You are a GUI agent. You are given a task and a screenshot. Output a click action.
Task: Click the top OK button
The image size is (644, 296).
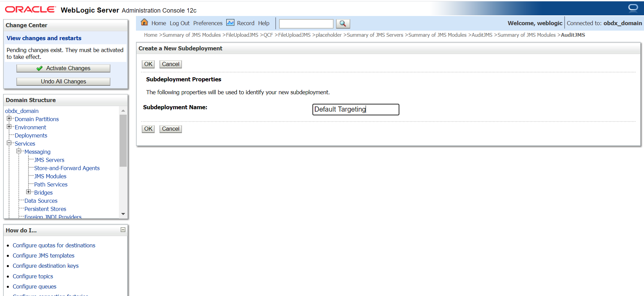click(148, 64)
